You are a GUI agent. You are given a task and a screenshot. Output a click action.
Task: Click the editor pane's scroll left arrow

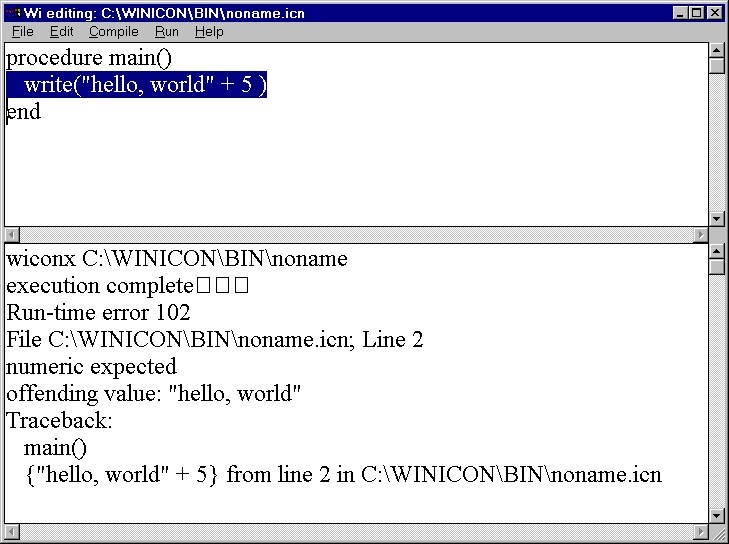12,234
